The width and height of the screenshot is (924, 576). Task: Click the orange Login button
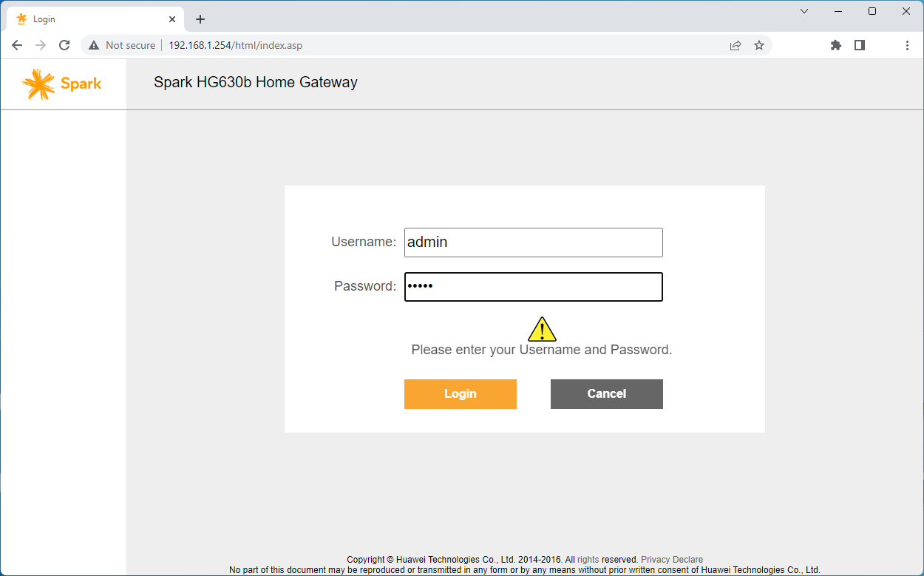pos(461,394)
